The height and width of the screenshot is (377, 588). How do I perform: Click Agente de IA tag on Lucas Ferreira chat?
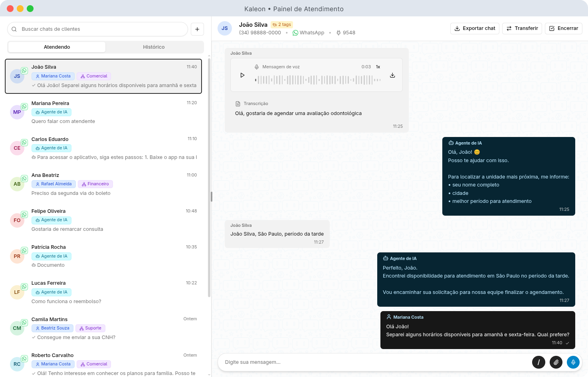click(x=51, y=292)
